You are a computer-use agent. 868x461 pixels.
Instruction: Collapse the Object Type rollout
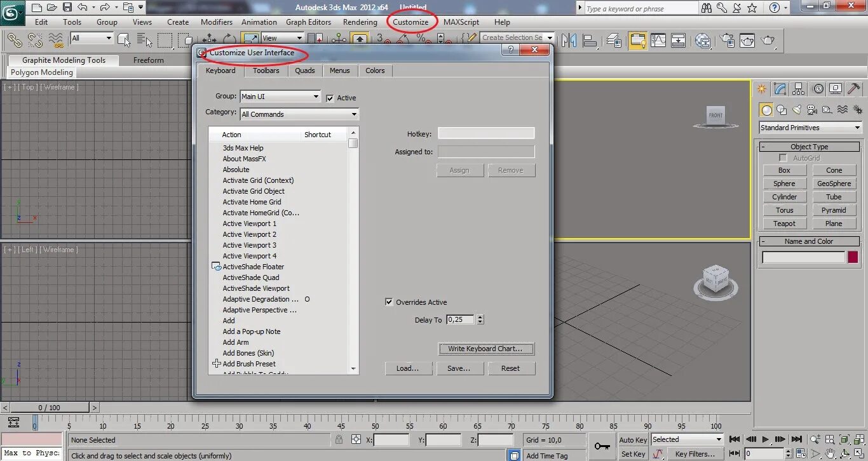809,147
